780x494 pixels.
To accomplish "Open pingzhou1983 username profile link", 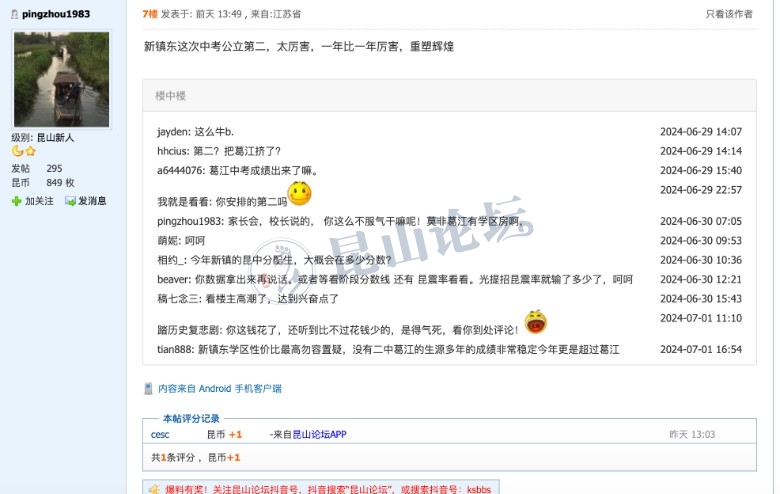I will pyautogui.click(x=56, y=14).
